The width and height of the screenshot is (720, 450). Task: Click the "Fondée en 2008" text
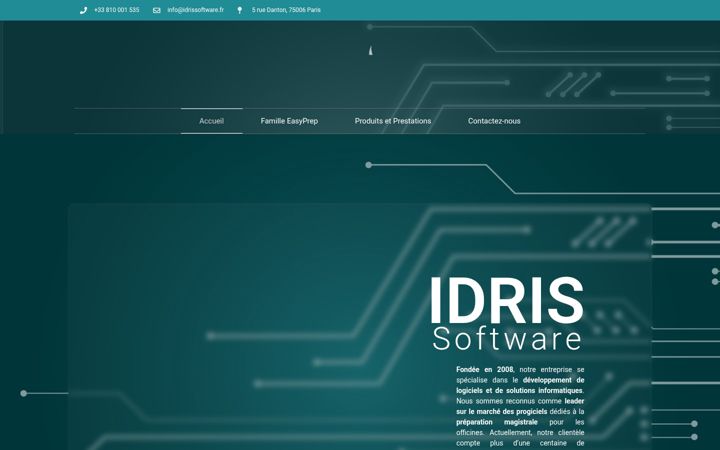484,370
